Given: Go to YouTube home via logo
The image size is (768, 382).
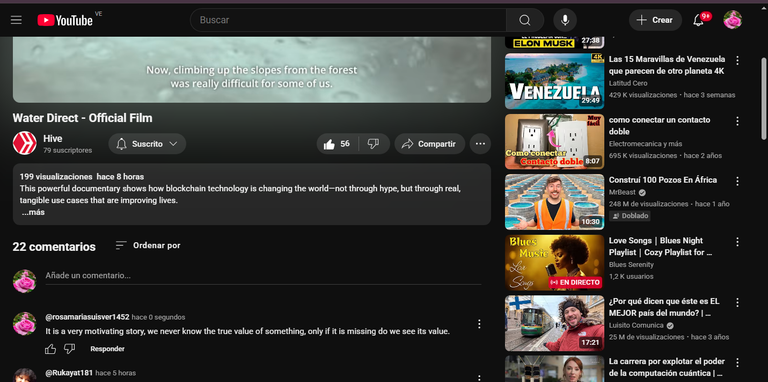Looking at the screenshot, I should 65,20.
